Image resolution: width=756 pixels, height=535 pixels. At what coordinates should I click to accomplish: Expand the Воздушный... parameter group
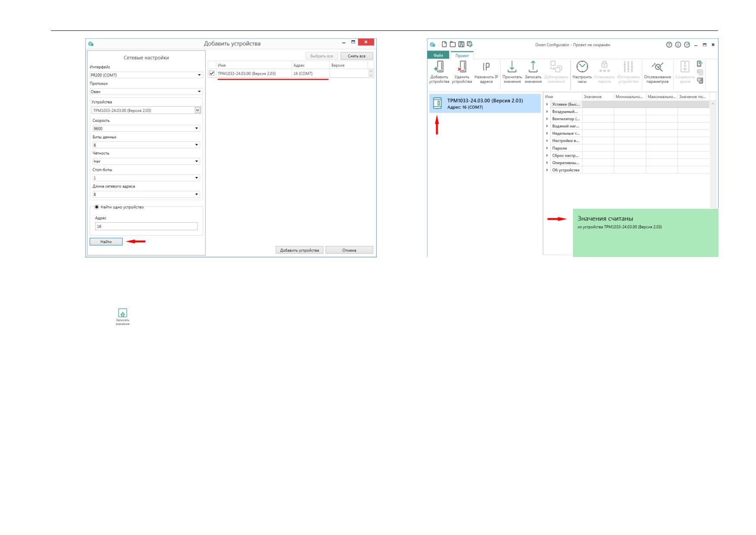point(547,112)
